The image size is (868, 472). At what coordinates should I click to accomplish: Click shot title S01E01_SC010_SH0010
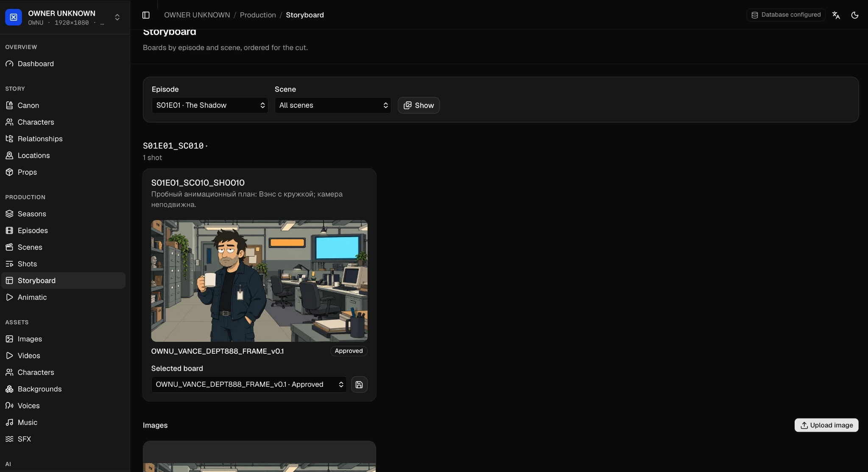click(198, 183)
